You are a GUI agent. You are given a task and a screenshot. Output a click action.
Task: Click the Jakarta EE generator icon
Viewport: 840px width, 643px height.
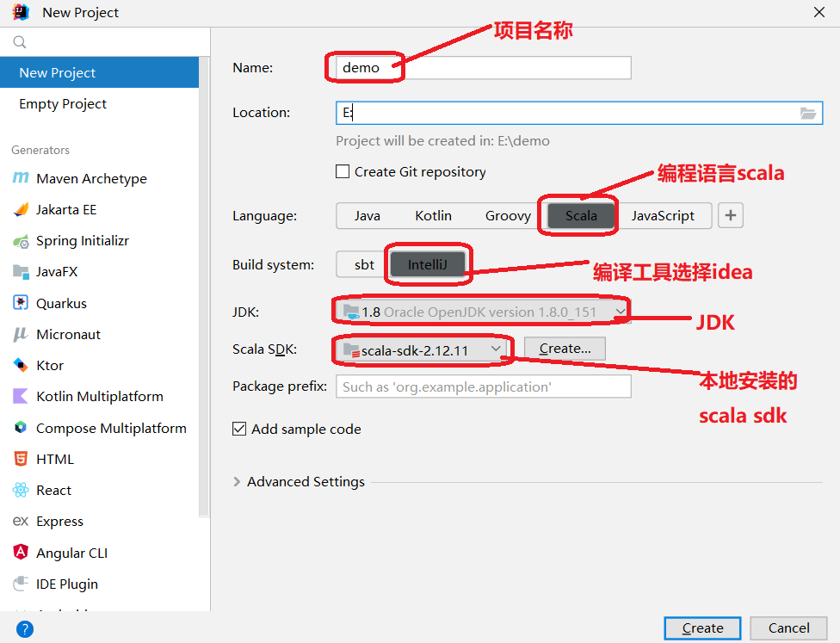click(21, 209)
